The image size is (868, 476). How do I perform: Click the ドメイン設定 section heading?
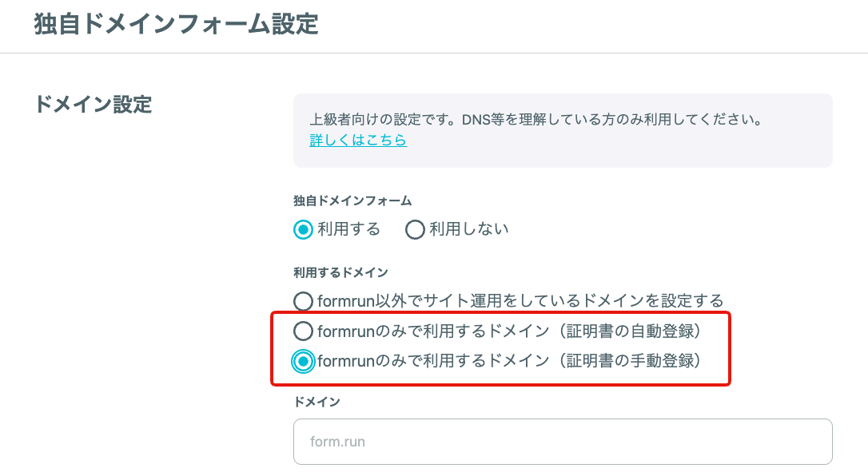click(93, 104)
